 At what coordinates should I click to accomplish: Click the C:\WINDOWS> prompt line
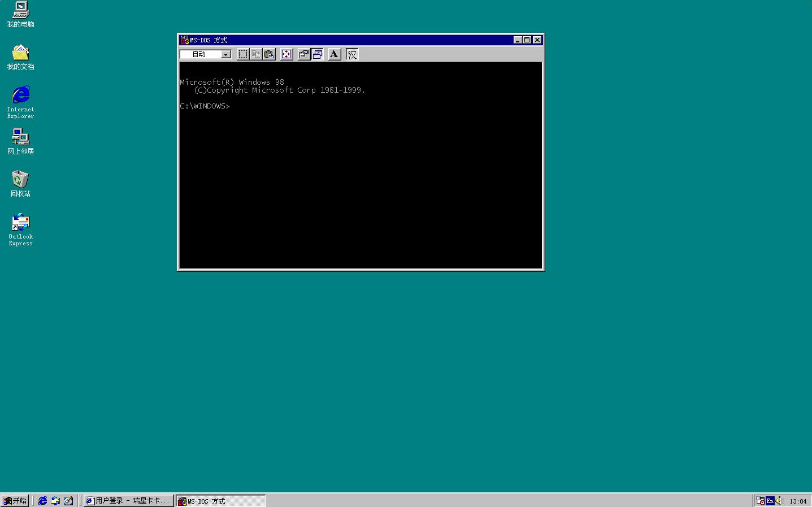coord(205,106)
